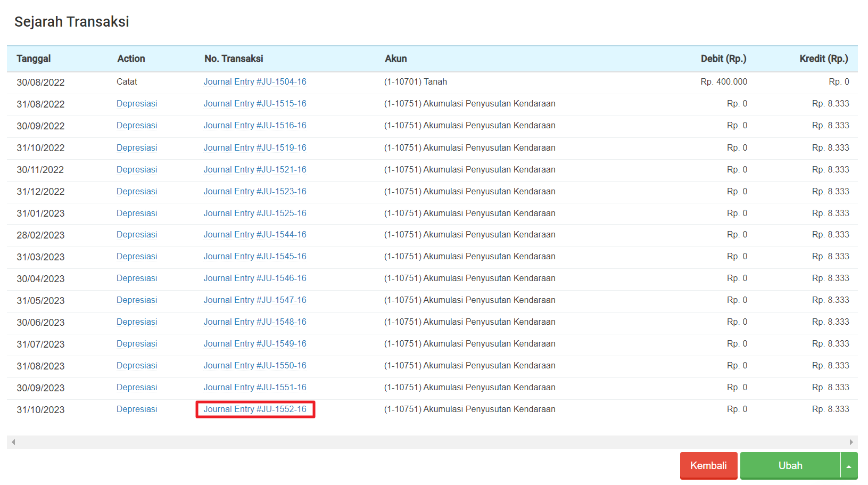The image size is (868, 485).
Task: Click Depresiasi link dated 30/06/2023
Action: [137, 322]
